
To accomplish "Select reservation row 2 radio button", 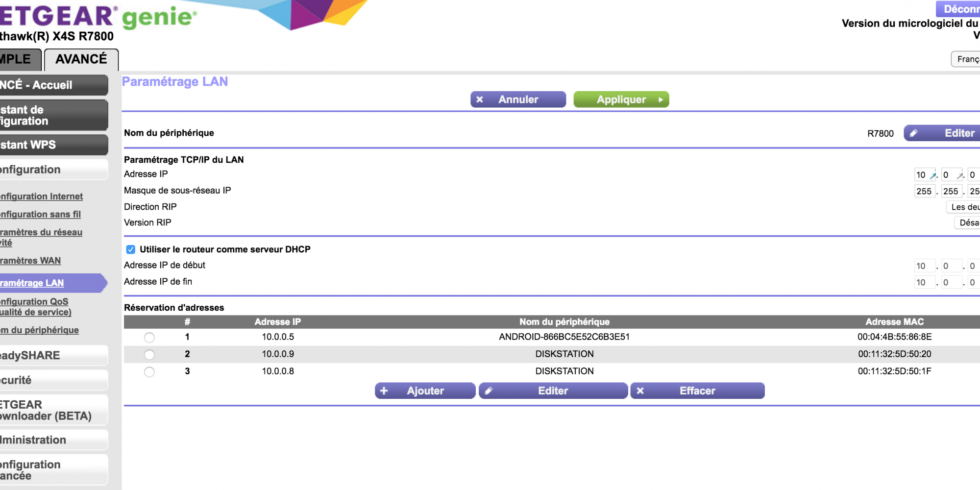I will coord(149,355).
